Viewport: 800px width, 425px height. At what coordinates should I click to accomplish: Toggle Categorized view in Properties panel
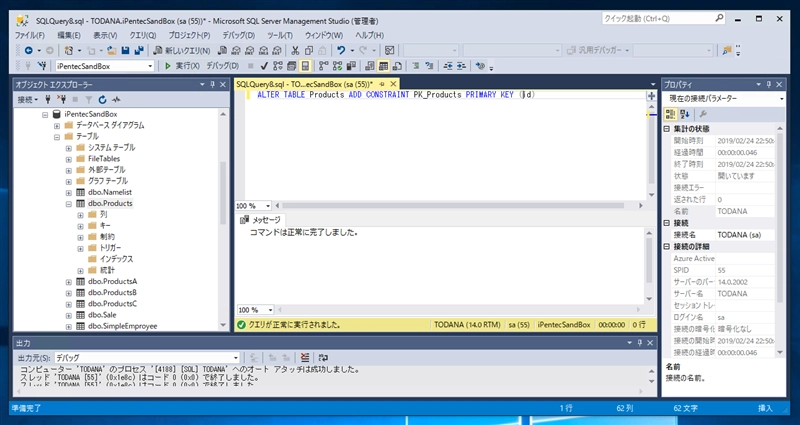671,114
